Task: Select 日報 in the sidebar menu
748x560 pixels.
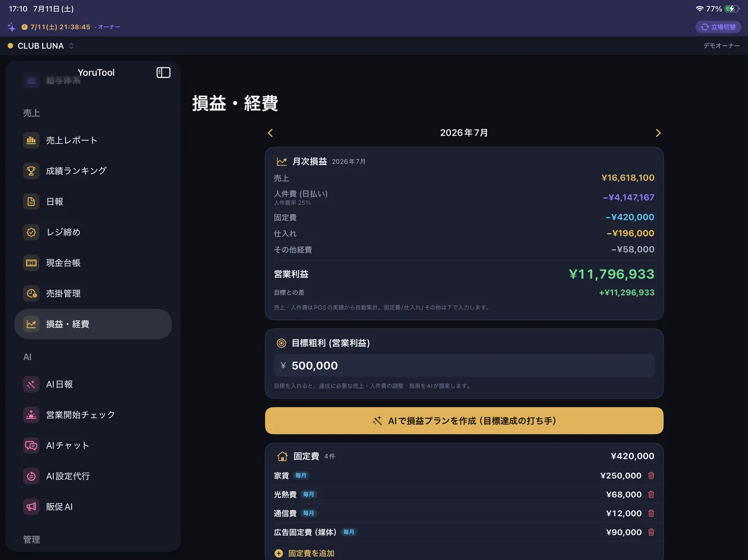Action: click(93, 202)
